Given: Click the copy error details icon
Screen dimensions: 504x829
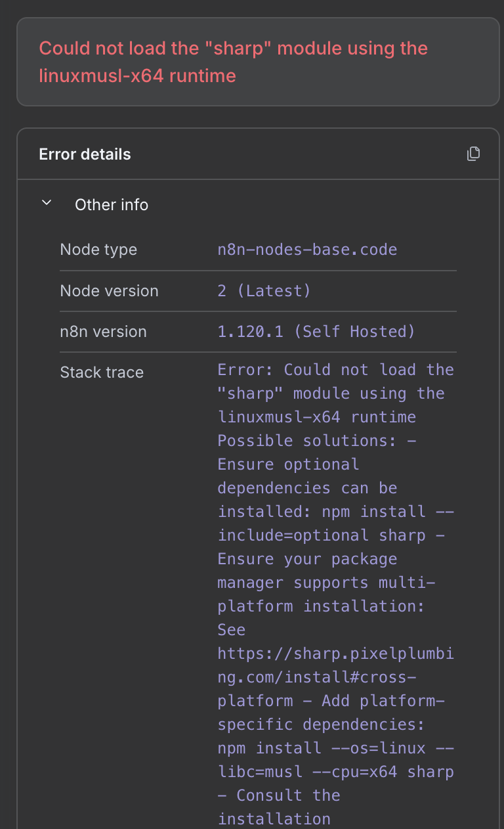Looking at the screenshot, I should 473,153.
